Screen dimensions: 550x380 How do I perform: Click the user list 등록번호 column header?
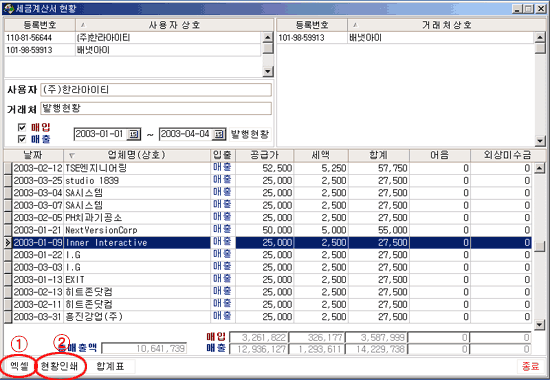pos(40,25)
